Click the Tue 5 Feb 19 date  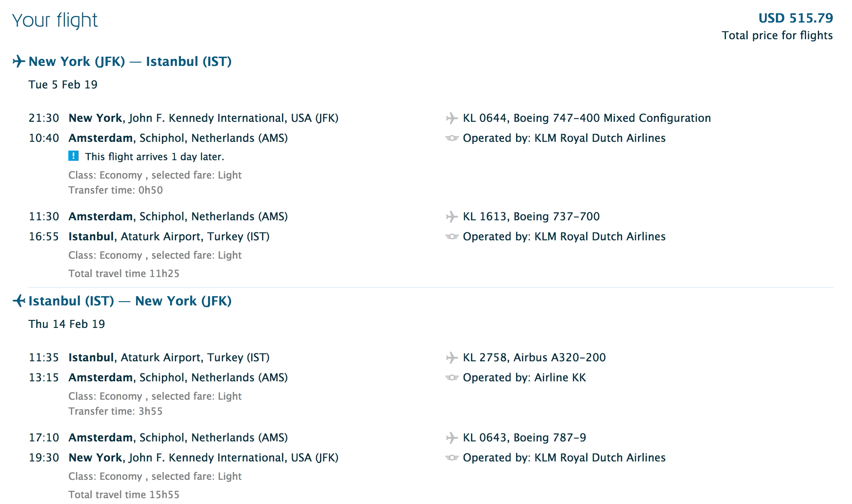(x=63, y=85)
